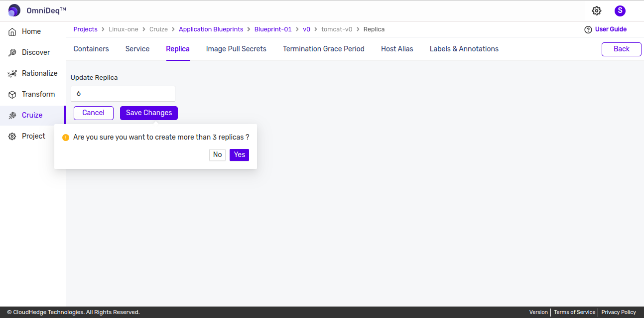644x318 pixels.
Task: Click the orange warning icon in popup
Action: point(66,137)
